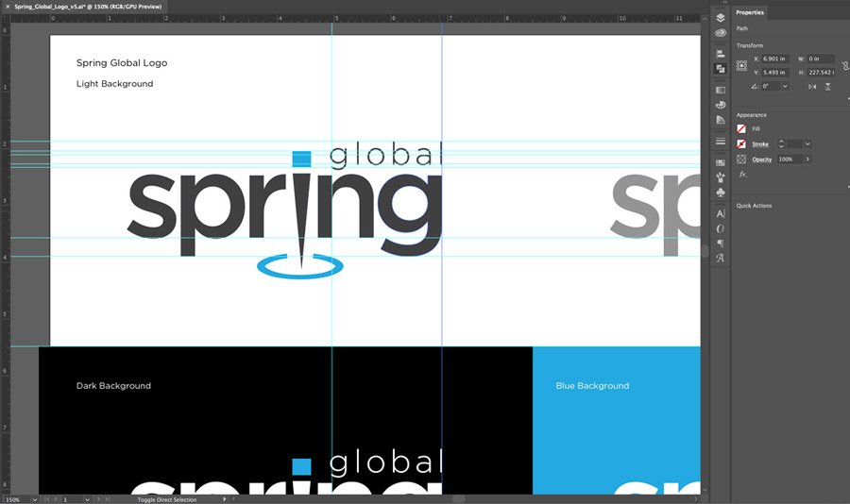Screen dimensions: 850x504
Task: Click the 'Appearance' section heading
Action: [x=752, y=115]
